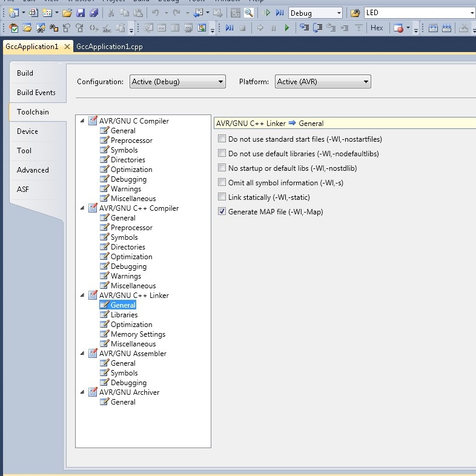Switch to the GccApplication1.cpp tab

pyautogui.click(x=110, y=47)
